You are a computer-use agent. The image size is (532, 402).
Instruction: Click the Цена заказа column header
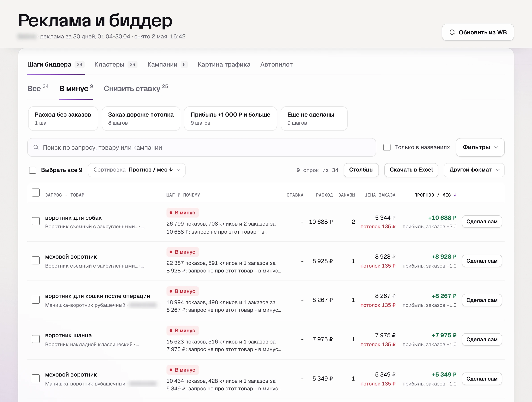point(380,195)
